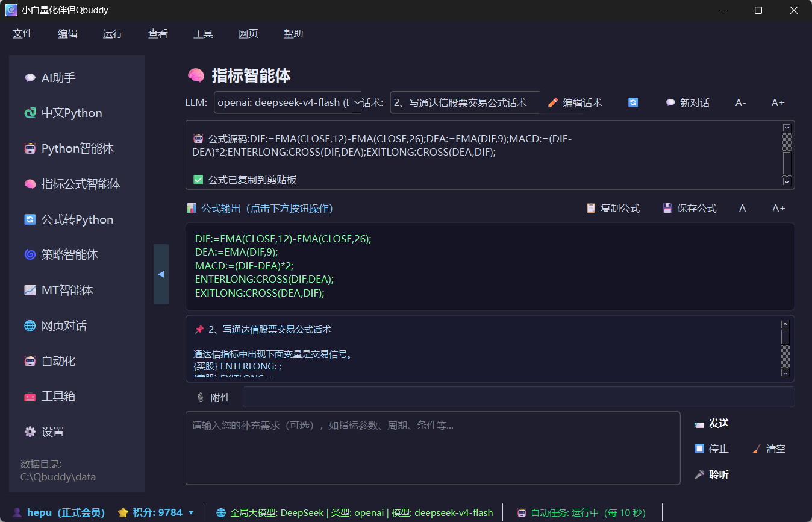This screenshot has width=812, height=522.
Task: Click the chat output scrollbar up arrow
Action: 787,128
